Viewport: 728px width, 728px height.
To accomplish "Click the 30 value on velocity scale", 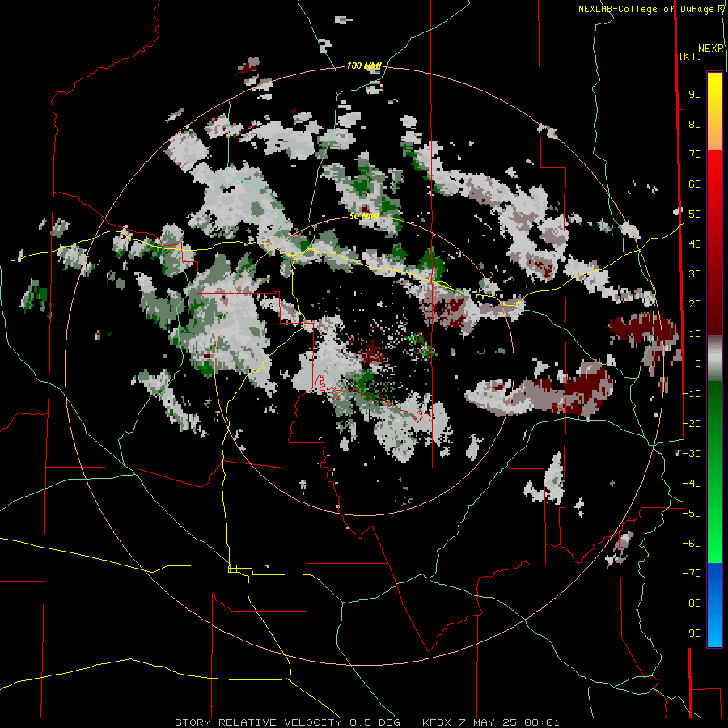I will tap(695, 274).
